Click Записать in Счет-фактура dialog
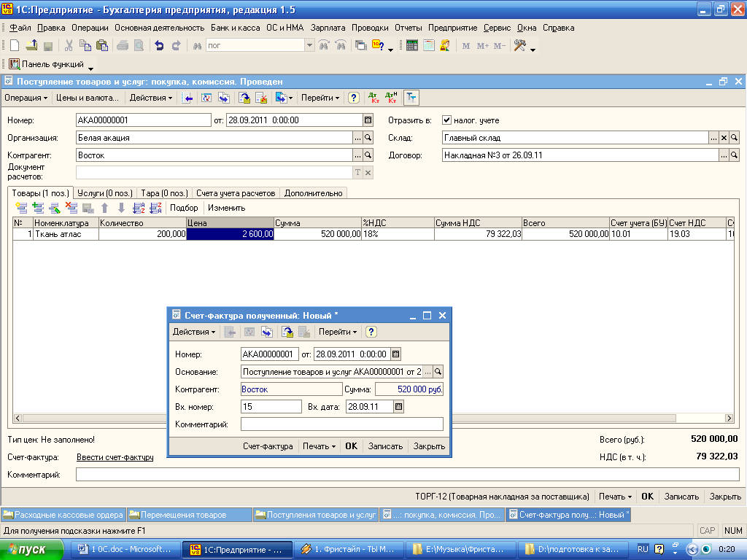This screenshot has width=747, height=560. [385, 446]
